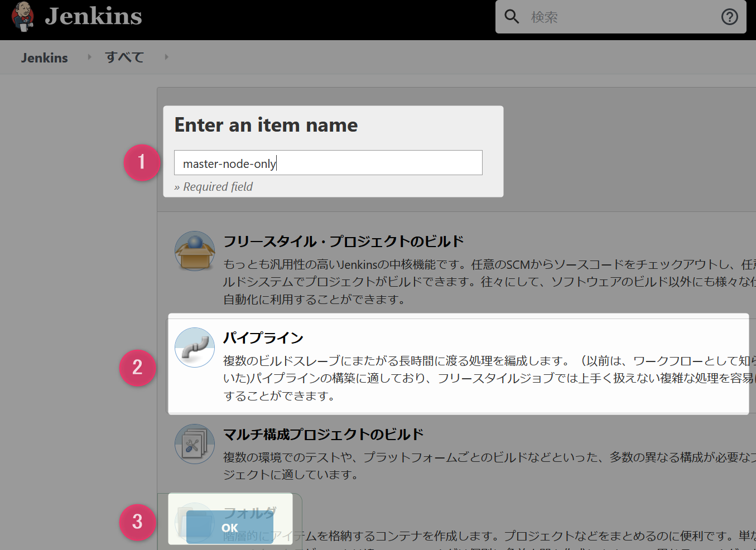Click the item name text field
This screenshot has height=550, width=756.
328,163
